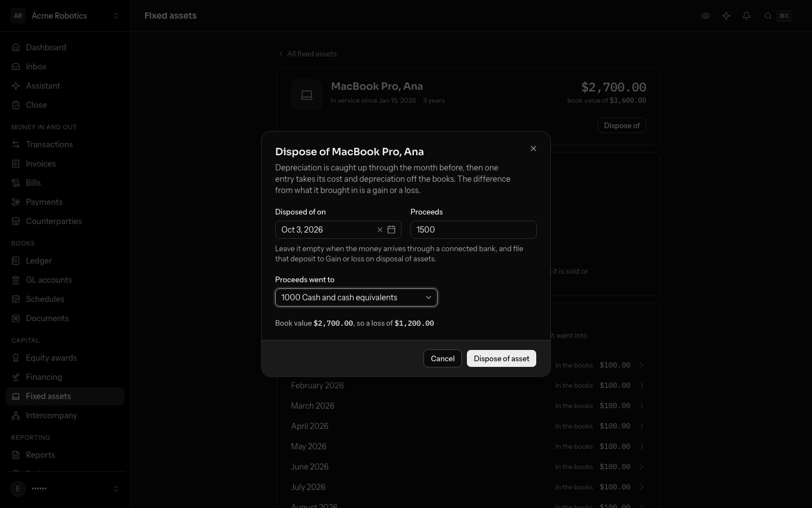Viewport: 812px width, 508px height.
Task: Open search with the magnifier icon
Action: [768, 16]
